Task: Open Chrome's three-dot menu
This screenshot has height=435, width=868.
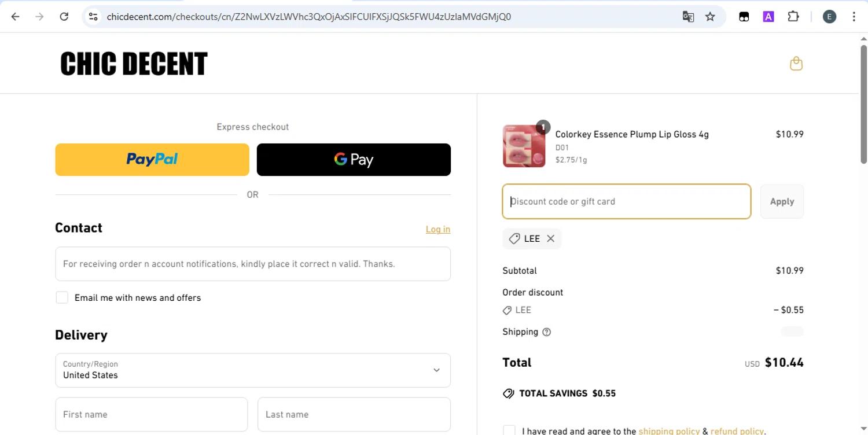Action: 854,17
